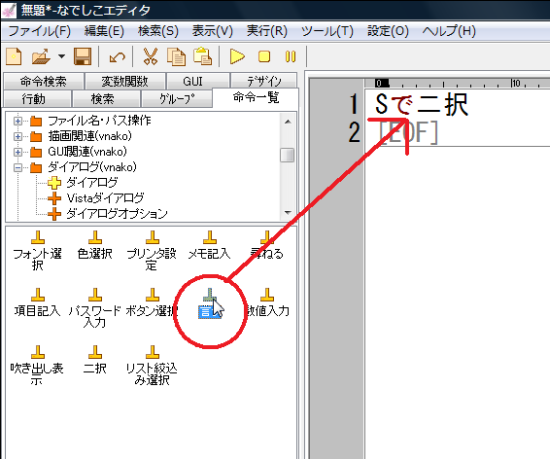This screenshot has height=459, width=550.
Task: Open the ヘルプ(H) menu
Action: (x=449, y=31)
